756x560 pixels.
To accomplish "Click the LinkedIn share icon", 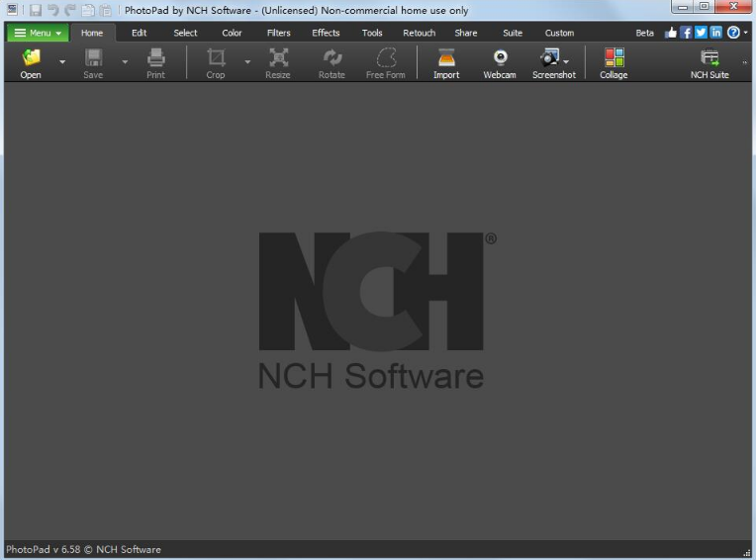I will pos(716,33).
